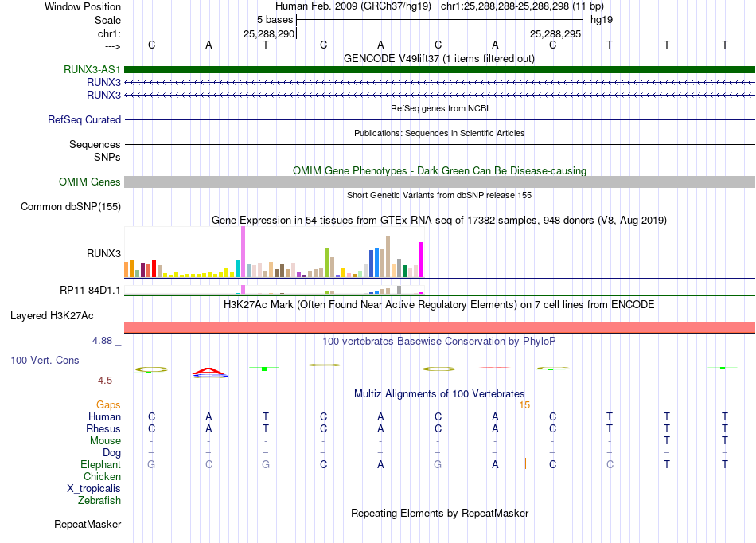Click the OMIM Genes label
Viewport: 756px width, 543px height.
tap(89, 182)
